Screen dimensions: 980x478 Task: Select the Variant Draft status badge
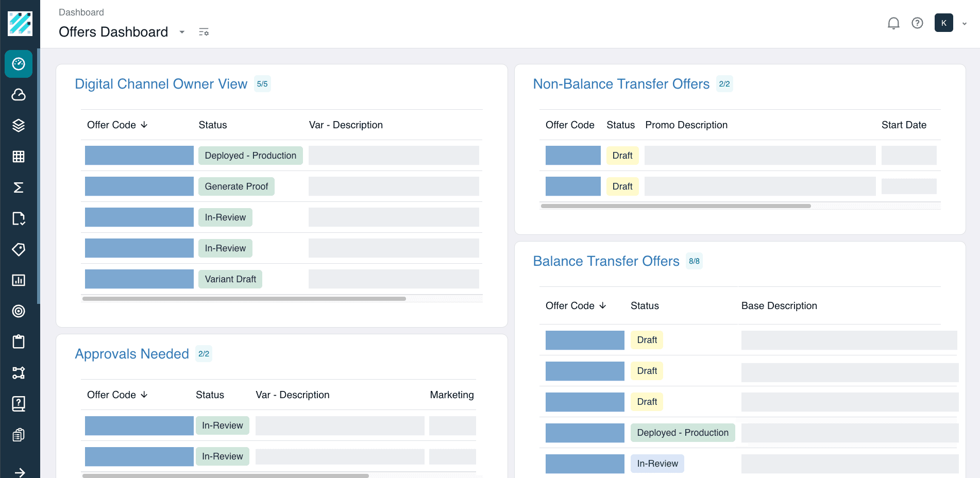tap(230, 279)
